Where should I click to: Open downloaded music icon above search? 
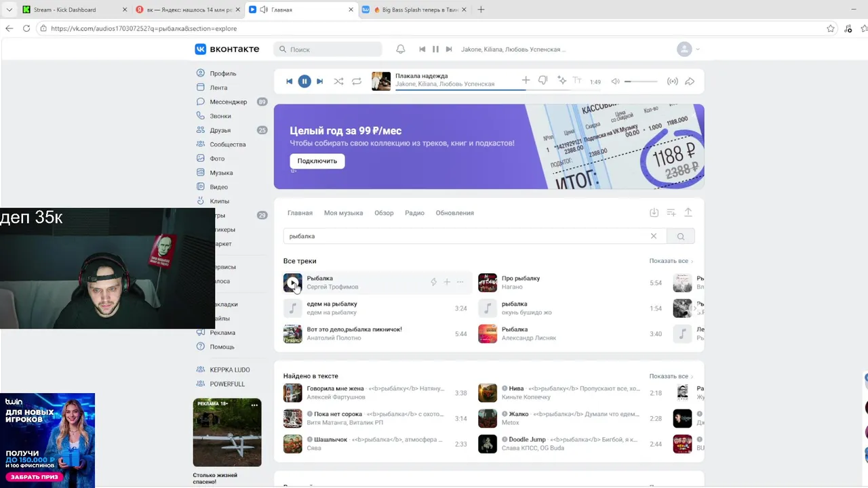(x=654, y=213)
